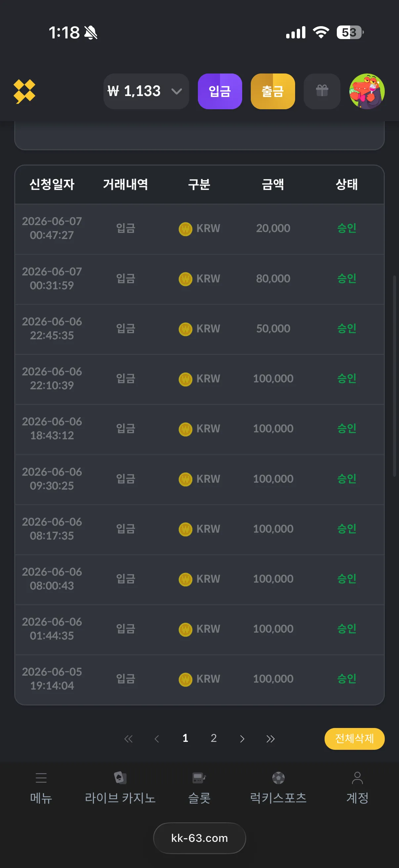This screenshot has width=399, height=868.
Task: Tap the 전체삭제 delete all button
Action: (x=354, y=739)
